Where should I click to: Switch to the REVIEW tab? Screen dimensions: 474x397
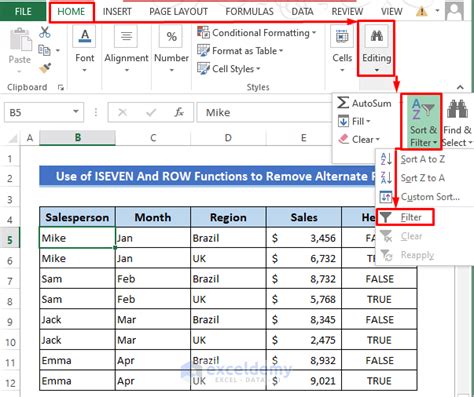(x=347, y=12)
